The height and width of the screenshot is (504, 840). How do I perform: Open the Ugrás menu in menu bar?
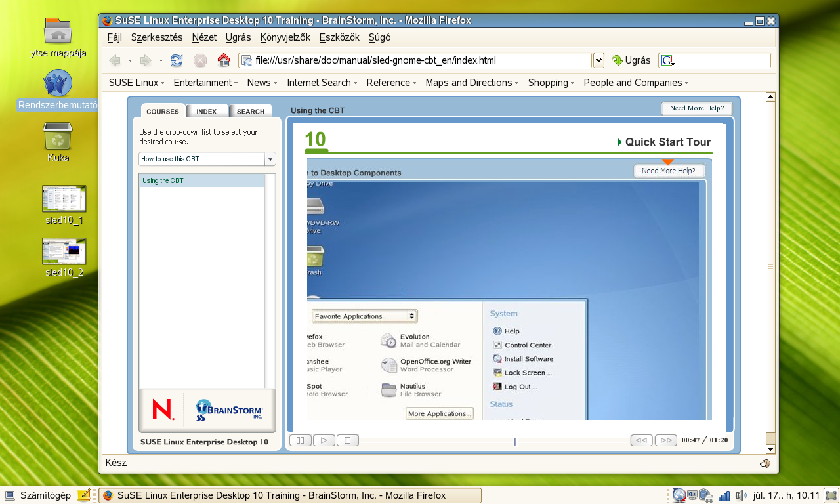(x=238, y=37)
